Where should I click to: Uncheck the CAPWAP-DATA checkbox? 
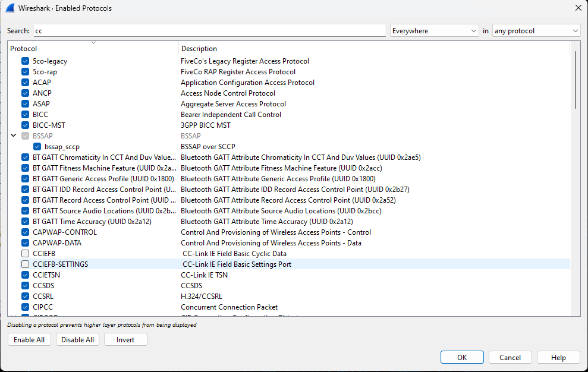[25, 242]
